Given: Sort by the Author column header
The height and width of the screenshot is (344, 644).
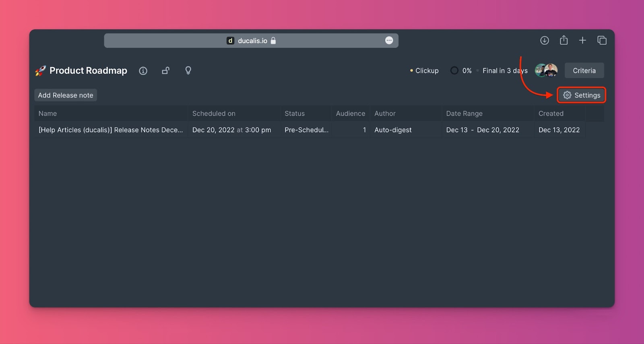Looking at the screenshot, I should click(406, 114).
